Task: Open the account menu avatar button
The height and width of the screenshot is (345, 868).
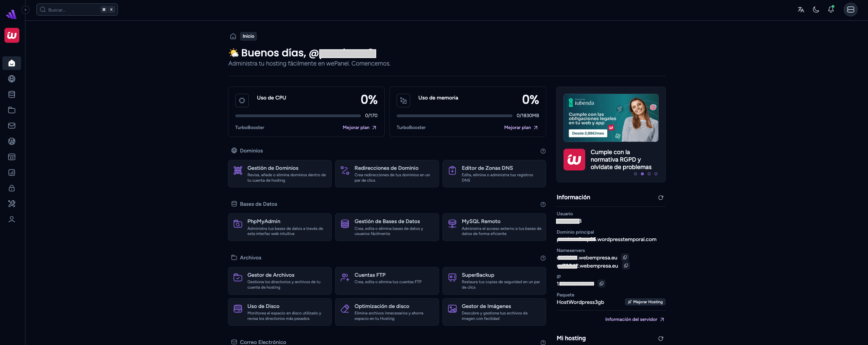Action: point(851,10)
